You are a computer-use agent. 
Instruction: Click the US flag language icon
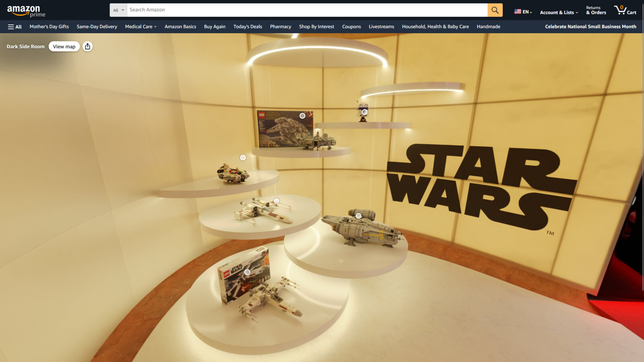pyautogui.click(x=518, y=12)
